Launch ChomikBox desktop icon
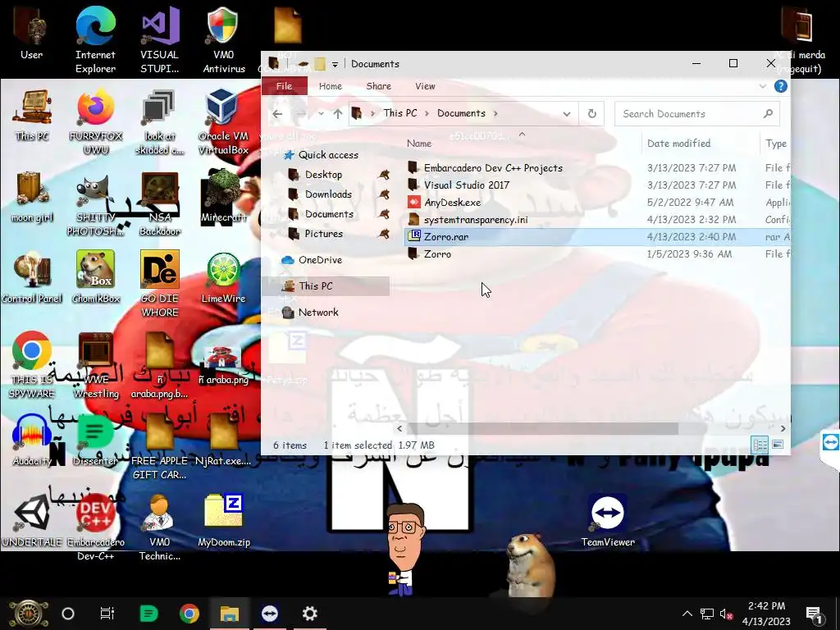Screen dimensions: 840x630 (95, 279)
